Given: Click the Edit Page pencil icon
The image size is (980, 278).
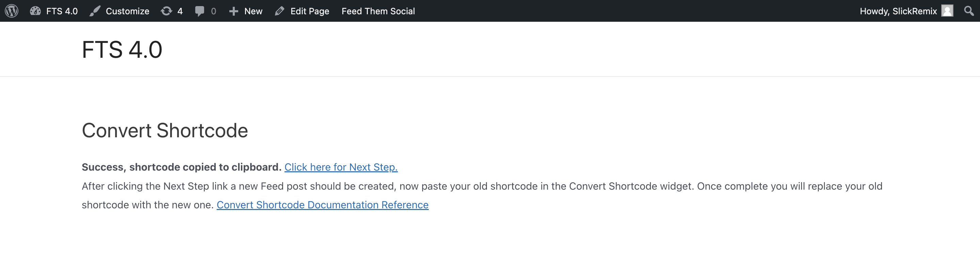Looking at the screenshot, I should pos(280,11).
